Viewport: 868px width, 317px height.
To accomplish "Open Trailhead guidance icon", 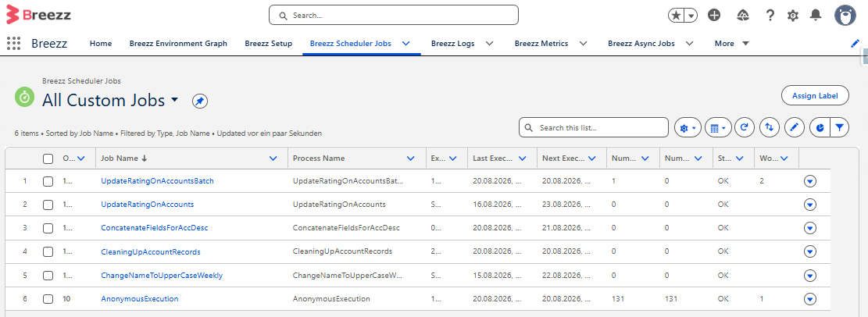I will coord(743,16).
